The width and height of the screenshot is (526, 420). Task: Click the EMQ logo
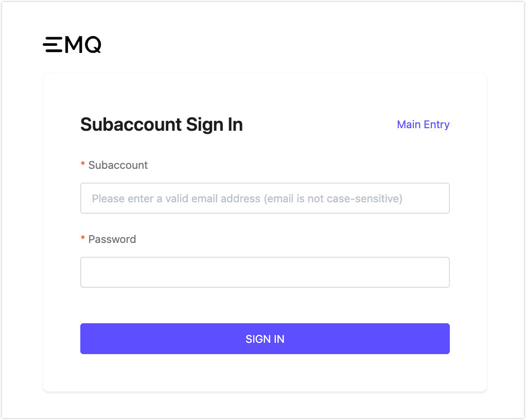tap(72, 45)
